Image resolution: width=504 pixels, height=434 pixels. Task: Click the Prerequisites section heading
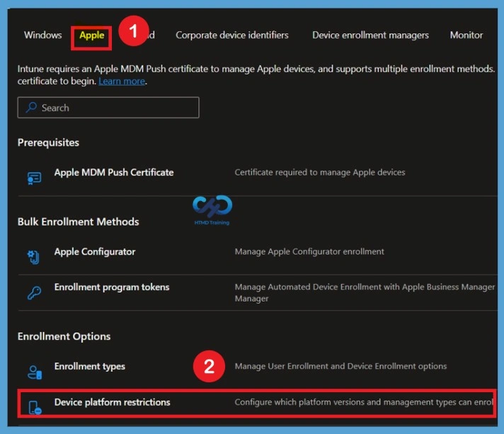tap(48, 142)
